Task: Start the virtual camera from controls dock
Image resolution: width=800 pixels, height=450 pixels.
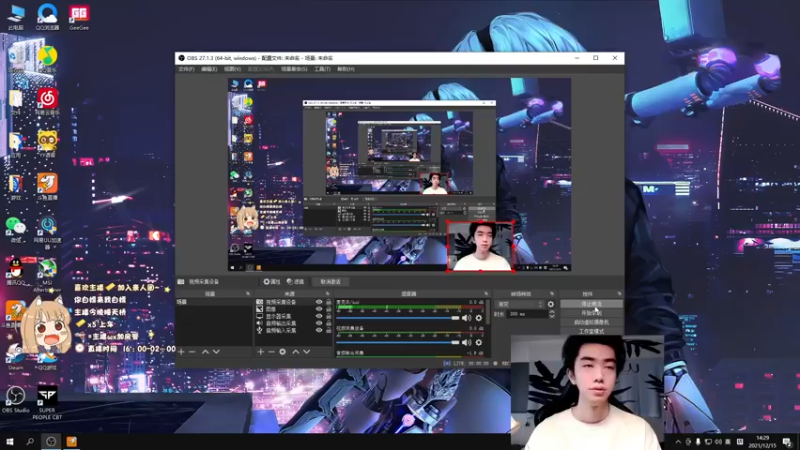Action: [x=591, y=322]
